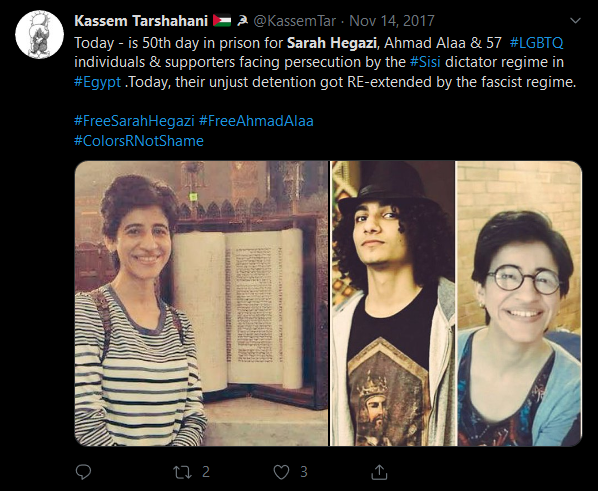The width and height of the screenshot is (598, 491).
Task: Enlarge photo of woman beside scroll
Action: point(201,303)
